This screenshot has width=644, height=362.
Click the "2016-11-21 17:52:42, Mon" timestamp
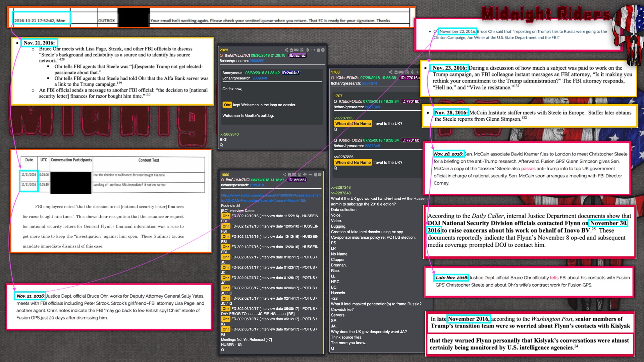pos(40,20)
